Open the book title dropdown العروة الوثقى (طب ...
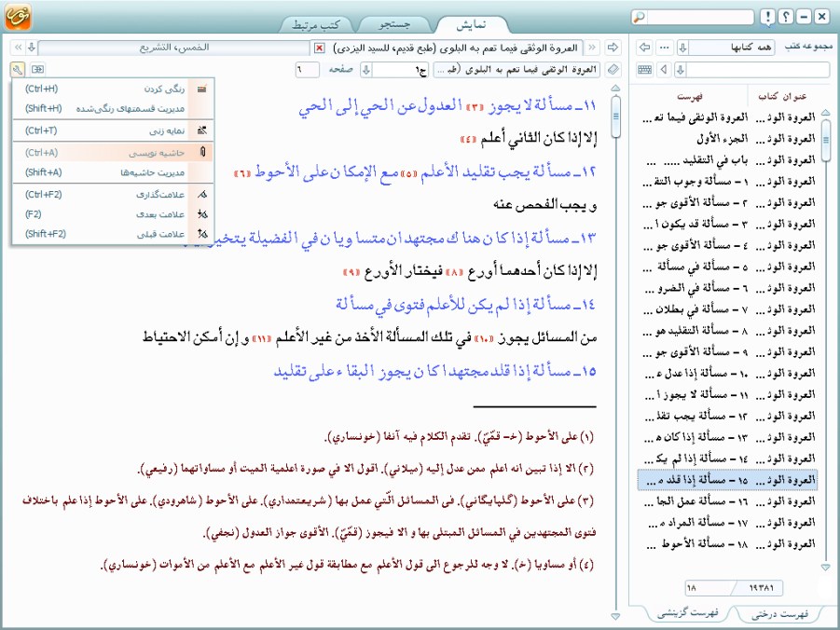 coord(516,70)
